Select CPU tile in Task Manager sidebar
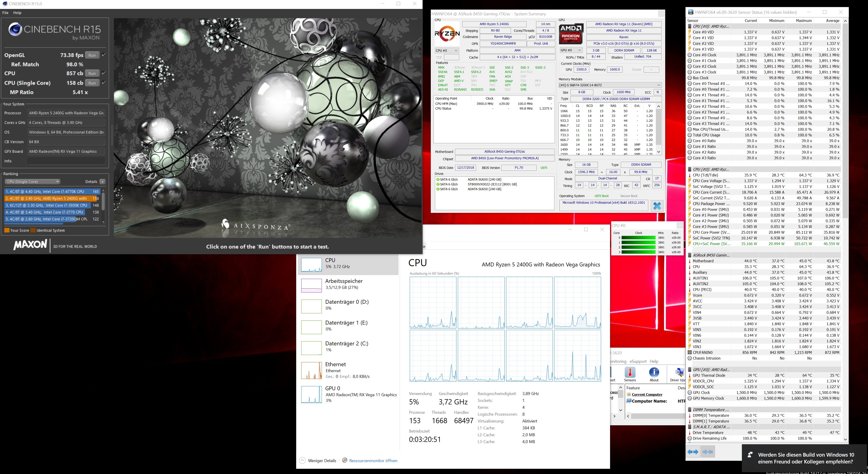 348,264
